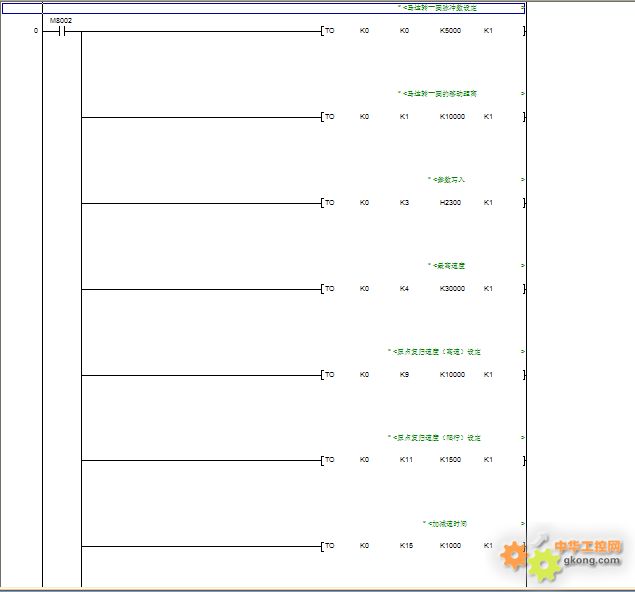
Task: Select the TO instruction in the K9 row
Action: (x=330, y=375)
